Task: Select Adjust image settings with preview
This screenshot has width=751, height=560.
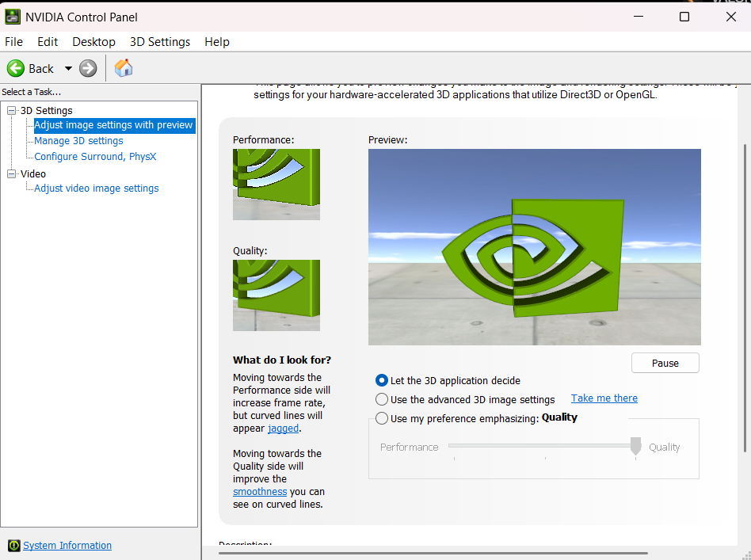Action: point(114,125)
